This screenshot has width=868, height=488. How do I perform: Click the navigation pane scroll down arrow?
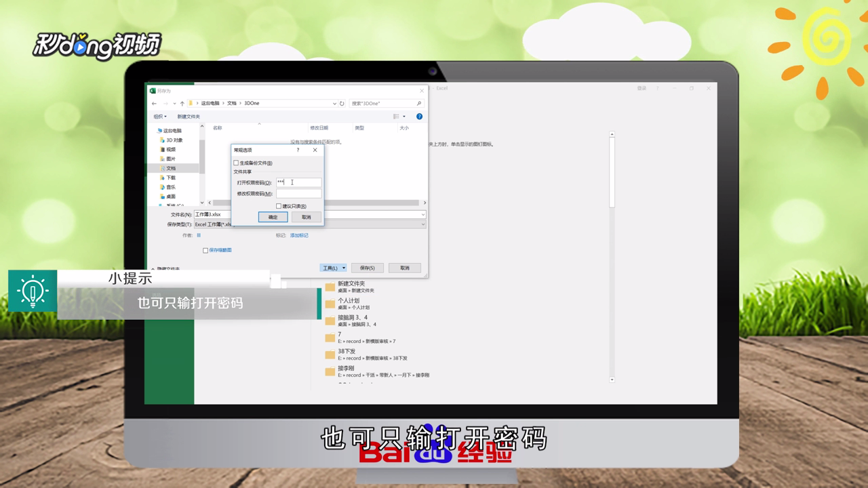pyautogui.click(x=202, y=202)
